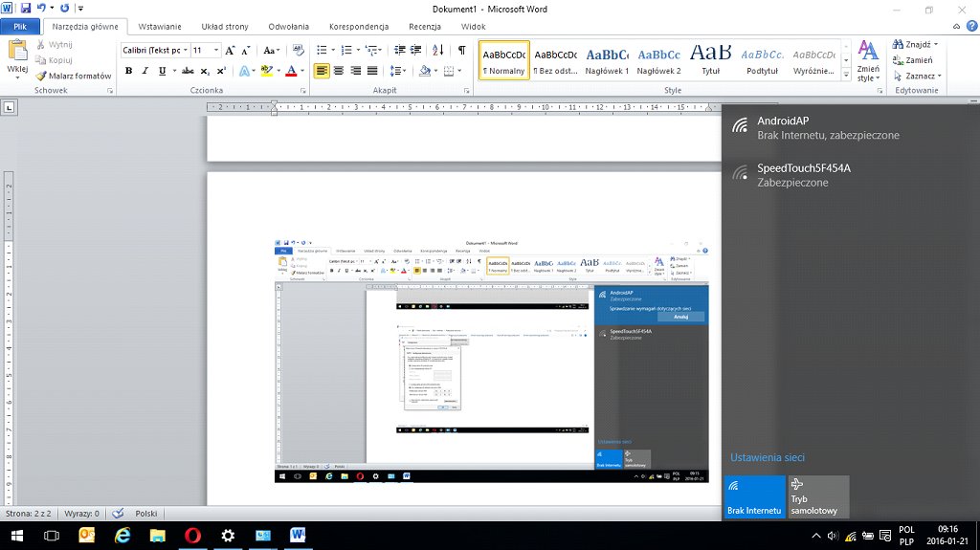Start a bulleted list
This screenshot has width=980, height=550.
pyautogui.click(x=324, y=50)
